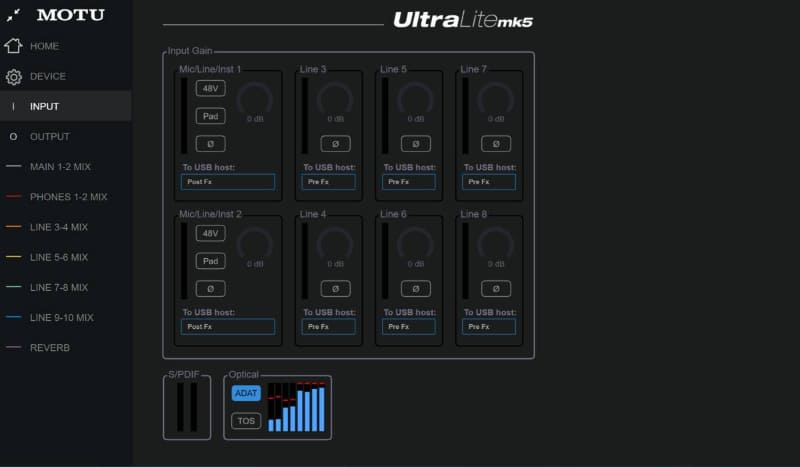
Task: Open LINE 5-6 MIX in sidebar
Action: coord(59,257)
